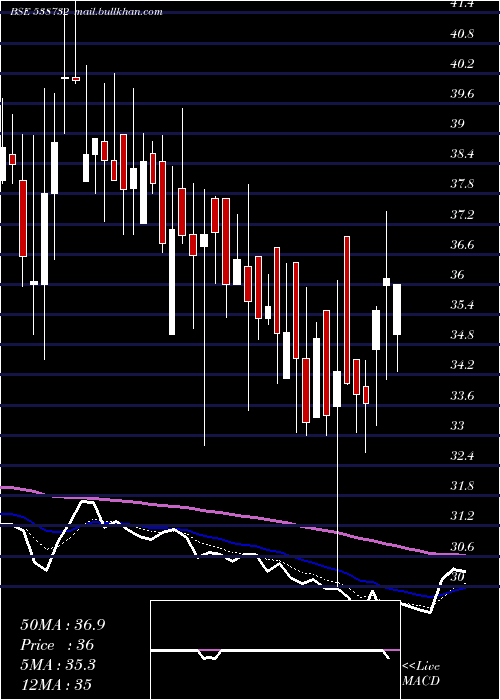Click the tall red candle topping near 36.8
Screen dimensions: 500x700
347,310
